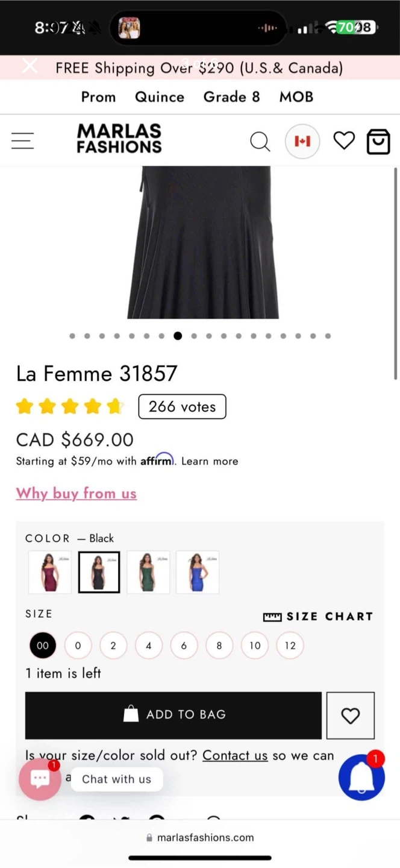Open the Canada flag country selector
400x868 pixels.
[x=302, y=141]
